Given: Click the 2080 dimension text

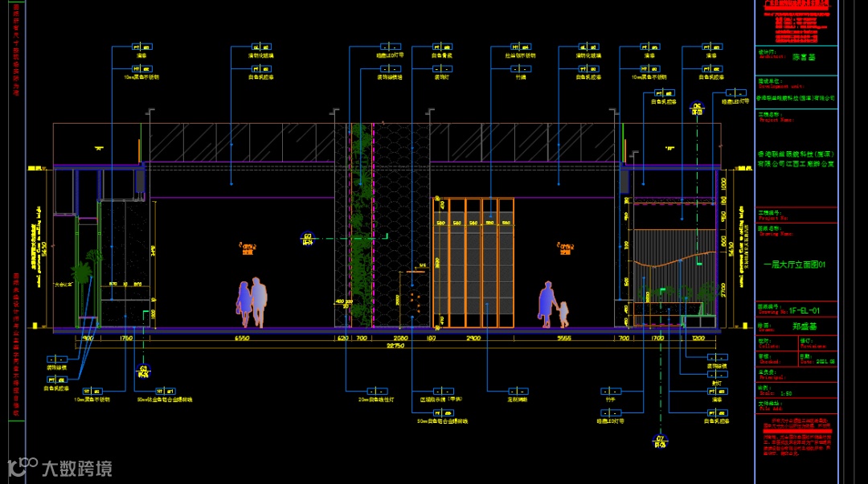Looking at the screenshot, I should coord(401,338).
